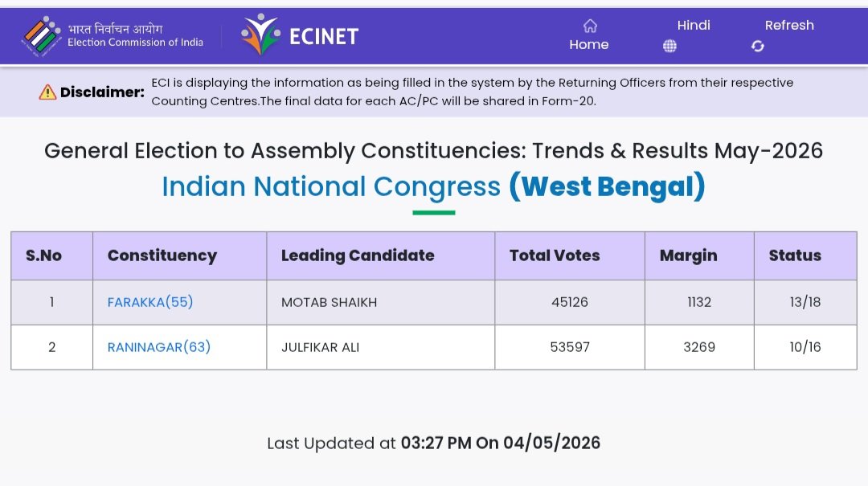The width and height of the screenshot is (868, 486).
Task: Click the Indian National Congress heading
Action: [x=331, y=186]
